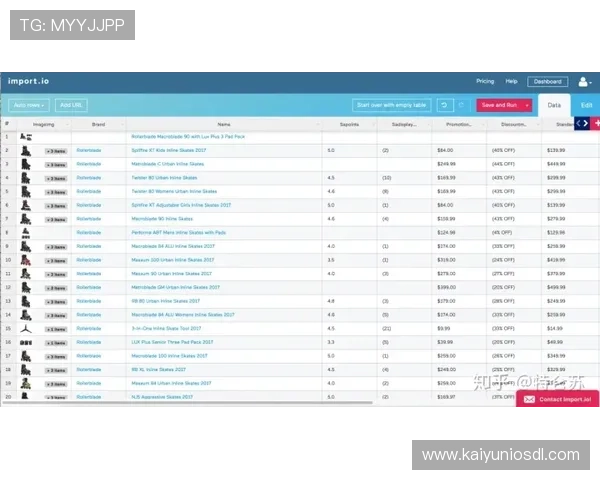Switch to the Edit tab
This screenshot has width=600, height=480.
pyautogui.click(x=586, y=105)
